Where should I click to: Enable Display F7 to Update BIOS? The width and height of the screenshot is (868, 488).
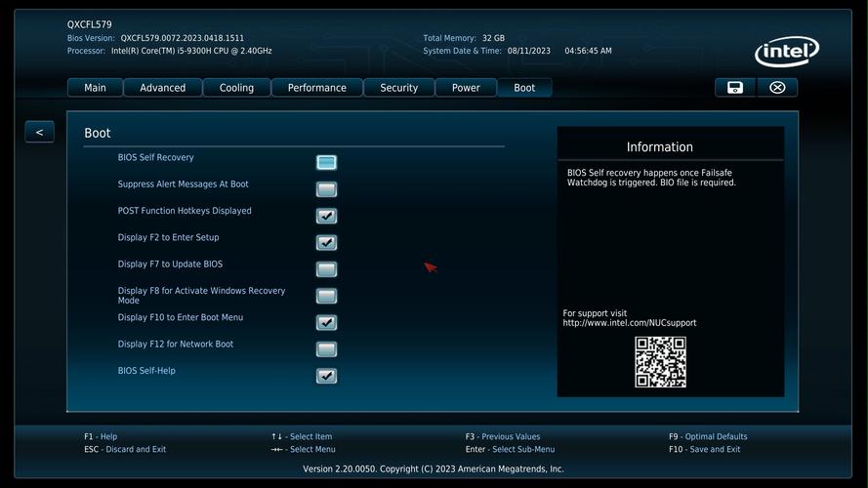[326, 269]
